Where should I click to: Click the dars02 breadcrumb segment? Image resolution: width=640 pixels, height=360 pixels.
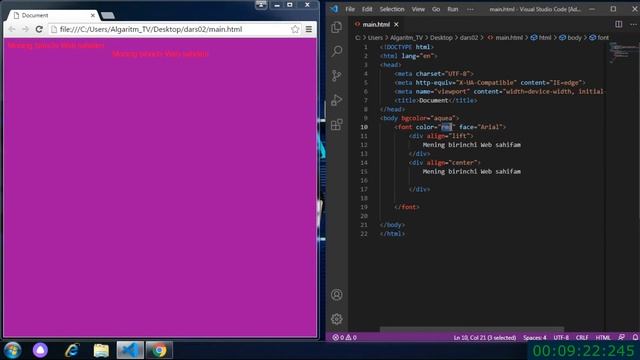coord(469,38)
